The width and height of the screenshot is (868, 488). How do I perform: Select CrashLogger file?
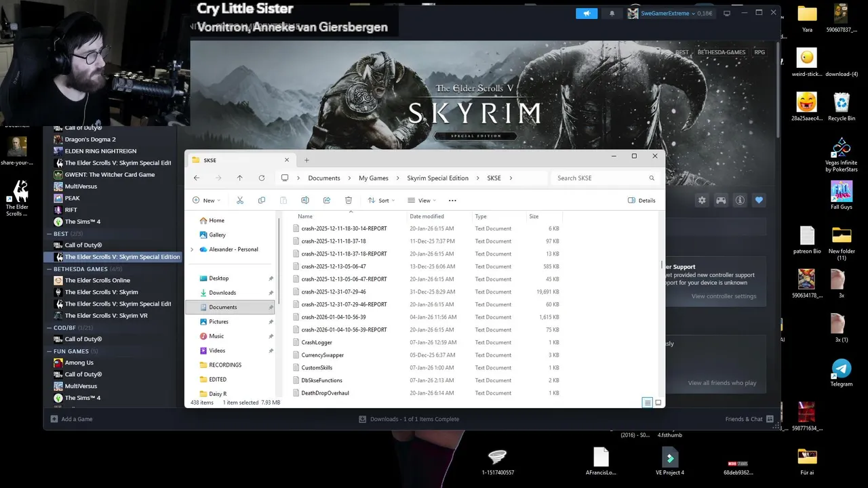[x=317, y=342]
